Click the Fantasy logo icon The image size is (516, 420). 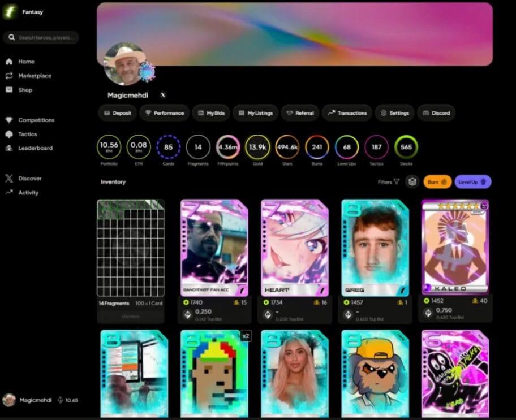10,12
